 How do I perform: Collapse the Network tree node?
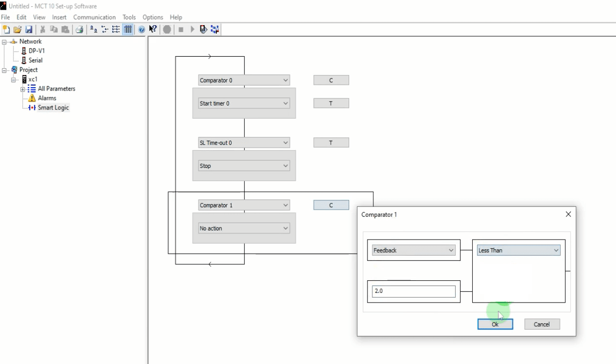tap(4, 42)
